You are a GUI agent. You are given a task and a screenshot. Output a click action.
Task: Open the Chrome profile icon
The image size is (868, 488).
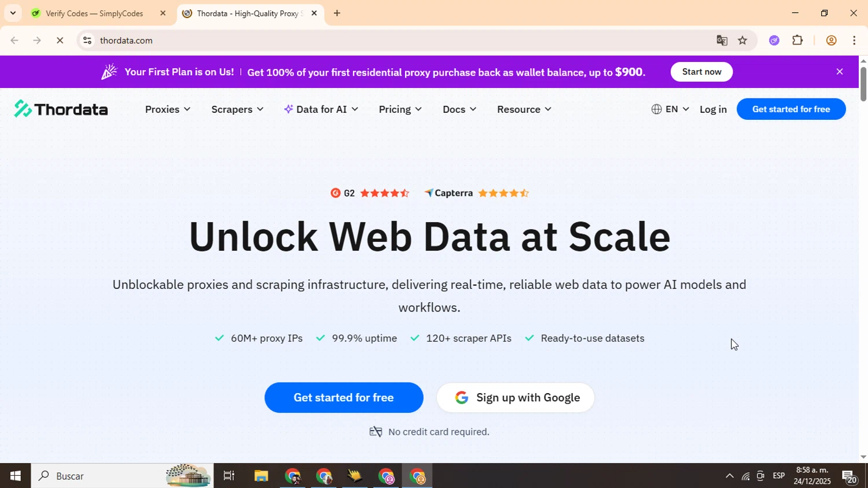pos(831,41)
